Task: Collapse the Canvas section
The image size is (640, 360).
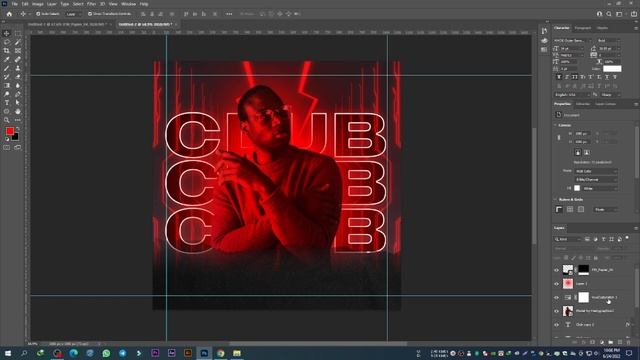Action: 556,125
